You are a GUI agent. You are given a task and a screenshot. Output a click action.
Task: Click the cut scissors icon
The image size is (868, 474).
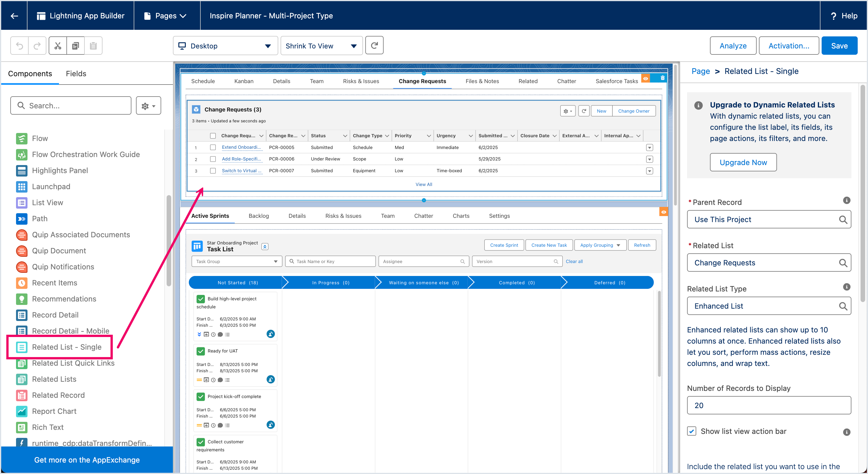pyautogui.click(x=58, y=46)
